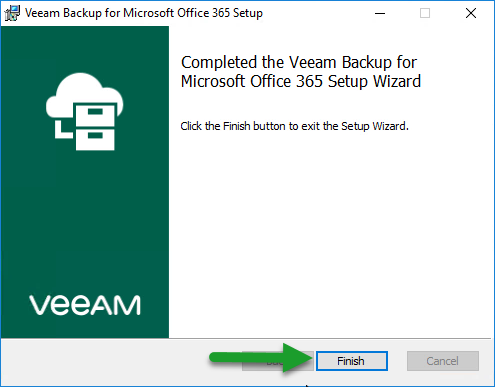Click the empty white area of wizard page

pos(330,233)
